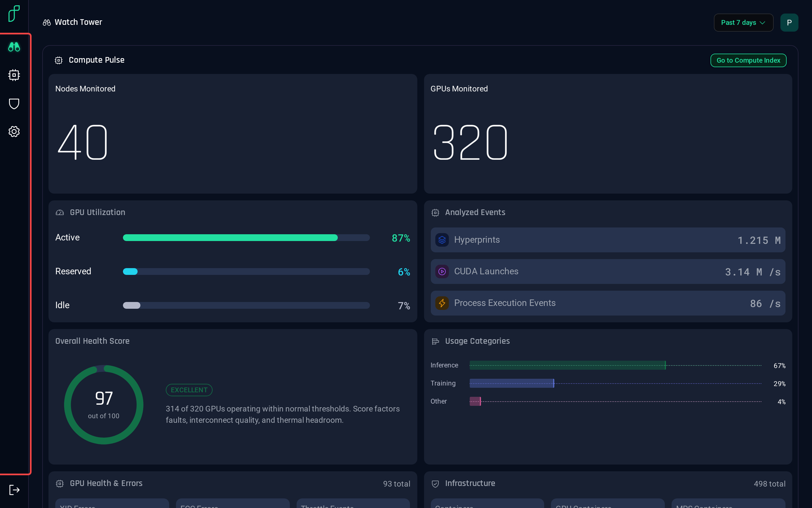This screenshot has height=508, width=812.
Task: Select the Hyperprints event row
Action: point(608,240)
